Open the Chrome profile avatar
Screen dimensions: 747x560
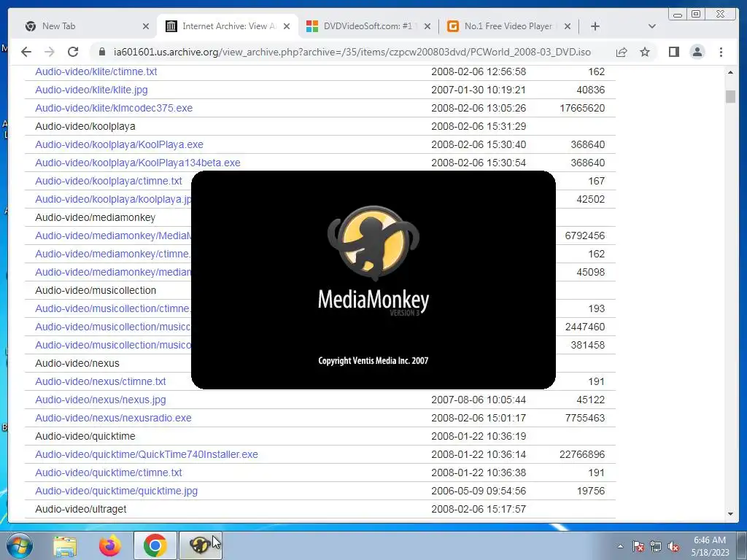click(697, 52)
